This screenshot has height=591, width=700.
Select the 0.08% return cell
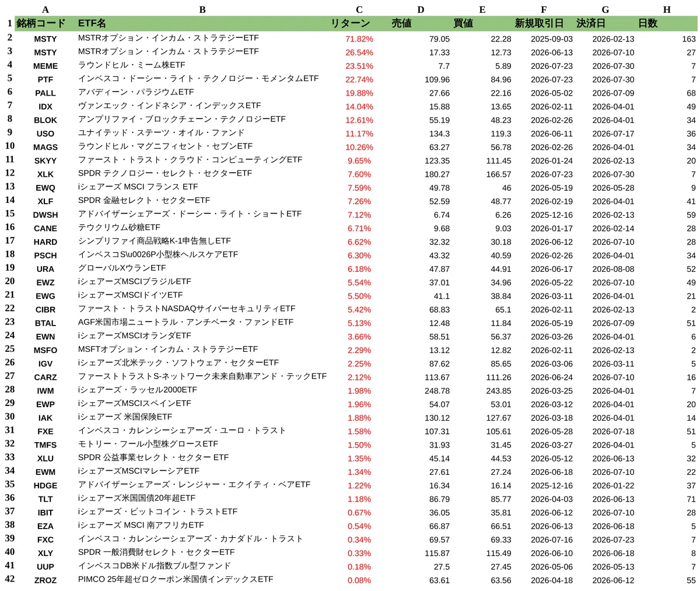(x=359, y=580)
